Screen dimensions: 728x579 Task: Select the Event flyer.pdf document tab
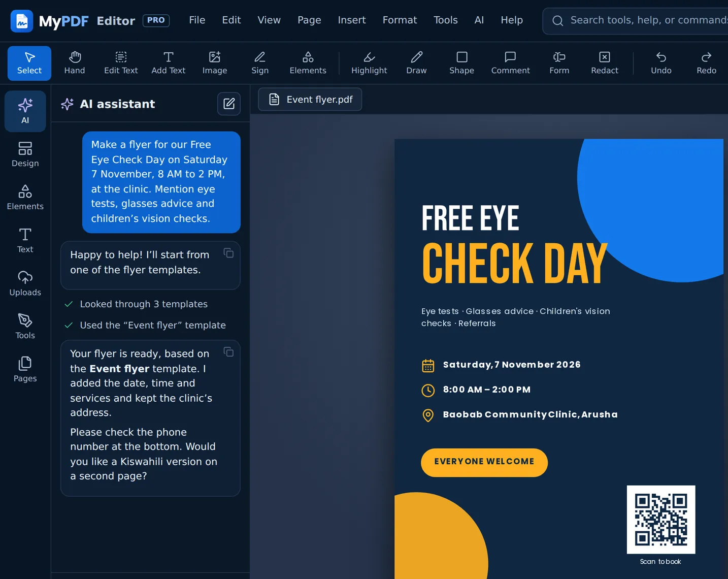pos(310,99)
